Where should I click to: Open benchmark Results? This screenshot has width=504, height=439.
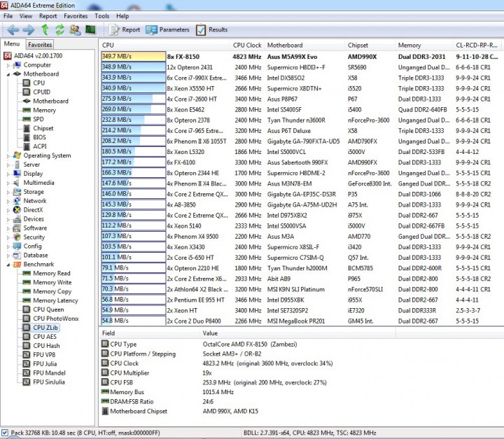(x=212, y=29)
